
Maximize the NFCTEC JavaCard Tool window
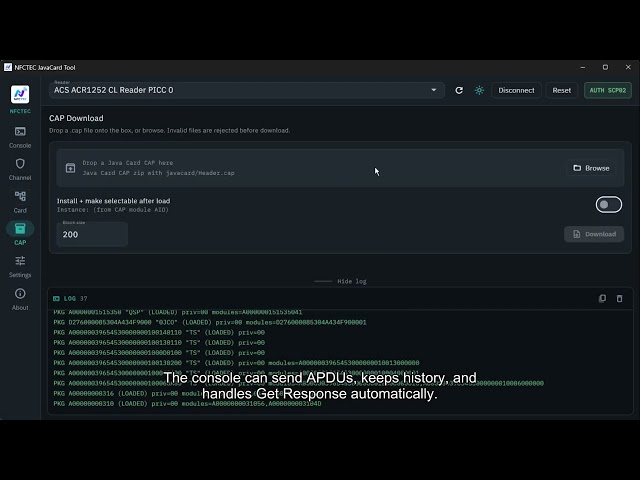605,67
